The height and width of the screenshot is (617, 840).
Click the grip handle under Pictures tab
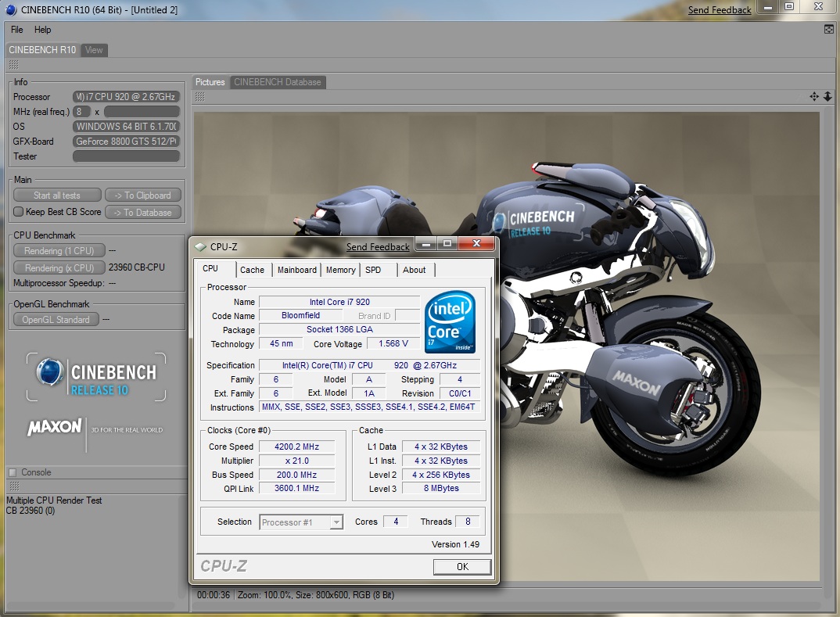(199, 97)
